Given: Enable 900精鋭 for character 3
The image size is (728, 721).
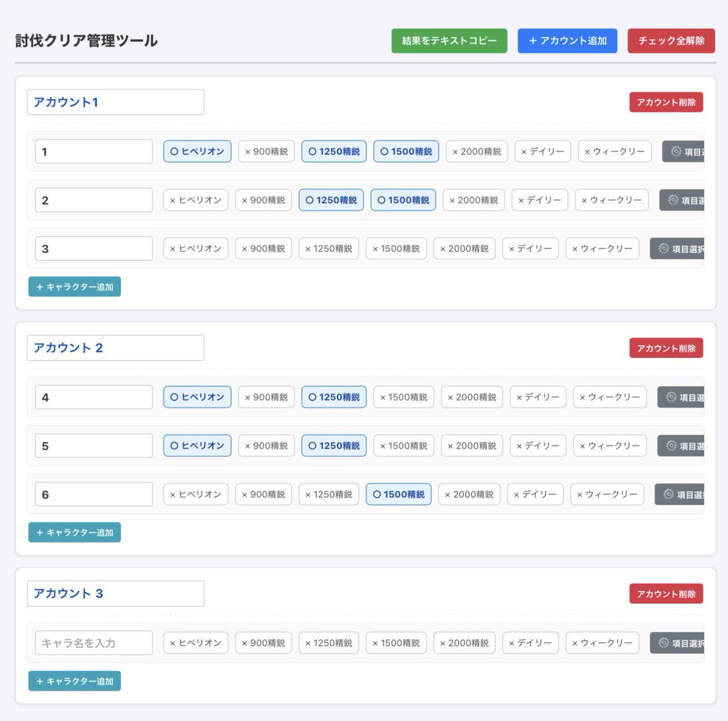Looking at the screenshot, I should point(263,248).
